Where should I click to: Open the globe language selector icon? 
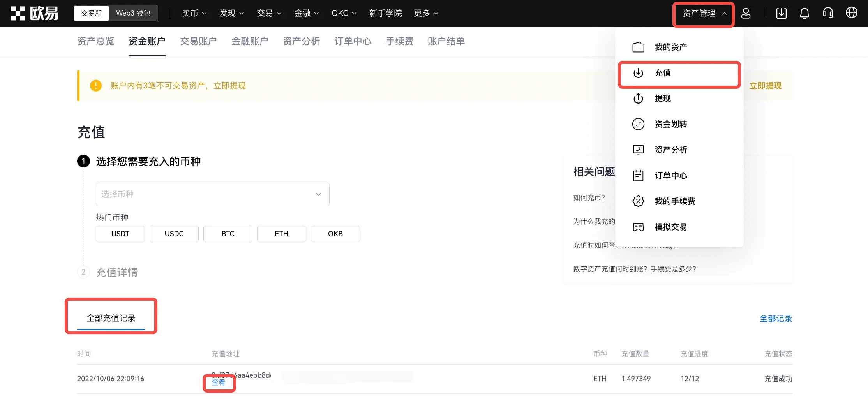(851, 13)
